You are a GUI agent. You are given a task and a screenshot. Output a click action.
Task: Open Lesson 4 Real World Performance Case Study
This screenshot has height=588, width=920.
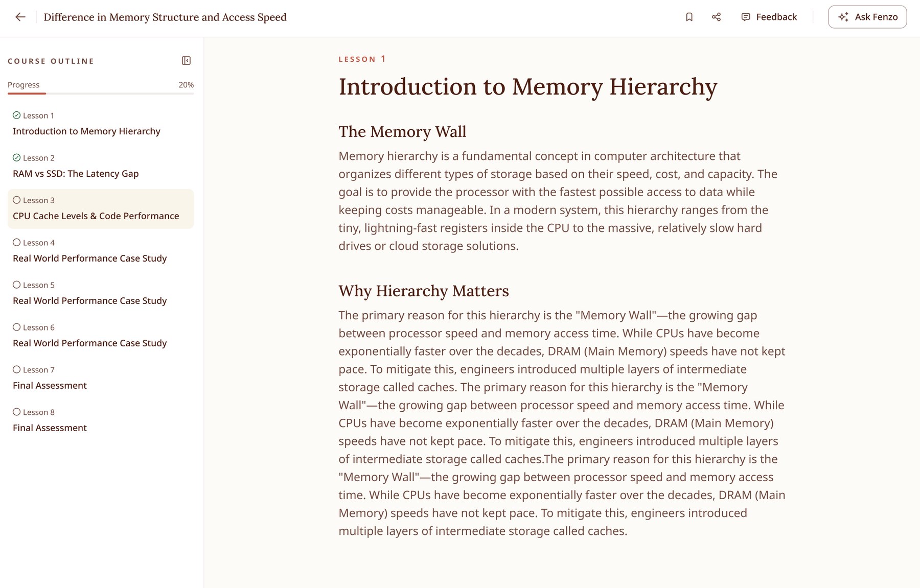click(101, 251)
